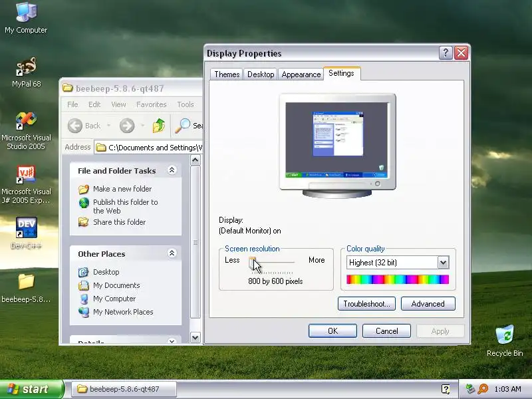Open the Color quality dropdown
Viewport: 532px width, 399px height.
pos(443,262)
